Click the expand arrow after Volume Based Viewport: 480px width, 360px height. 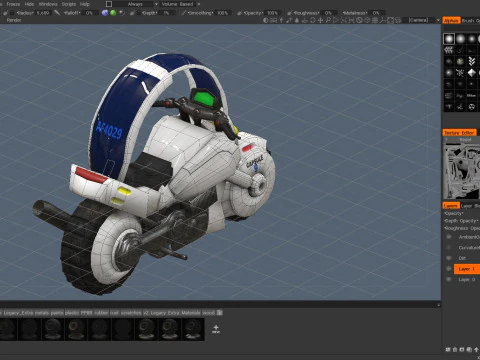[199, 4]
